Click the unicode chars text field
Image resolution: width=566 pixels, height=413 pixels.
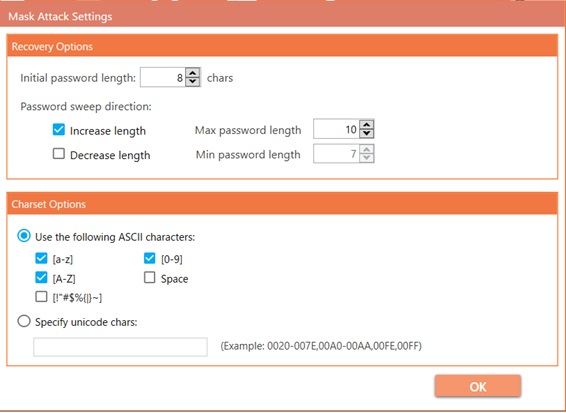[x=120, y=347]
